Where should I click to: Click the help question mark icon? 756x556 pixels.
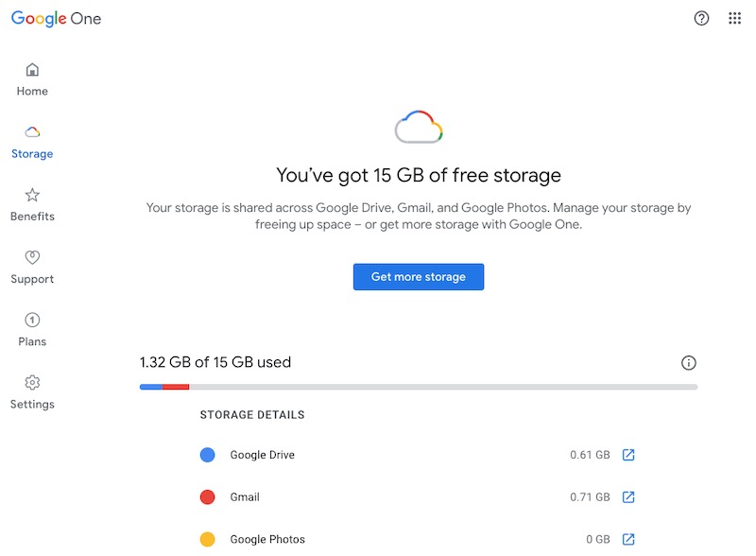pyautogui.click(x=701, y=18)
